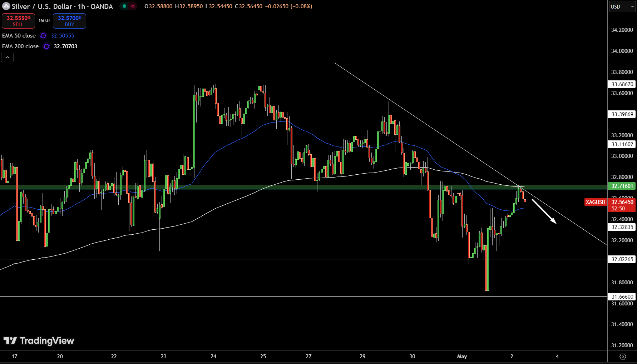Click the EMA 200 value 32.70703
This screenshot has height=364, width=637.
point(65,46)
